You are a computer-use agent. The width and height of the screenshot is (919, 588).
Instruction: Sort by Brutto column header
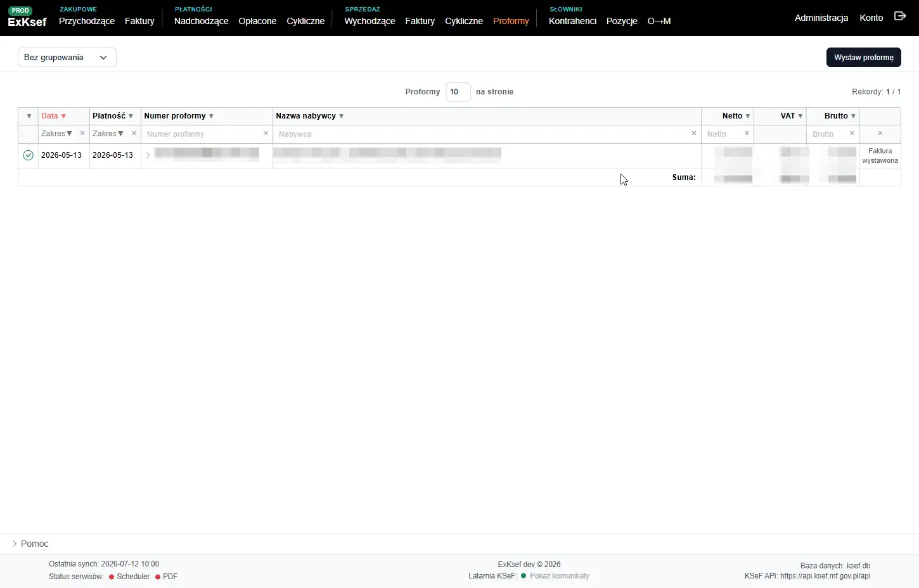tap(840, 116)
